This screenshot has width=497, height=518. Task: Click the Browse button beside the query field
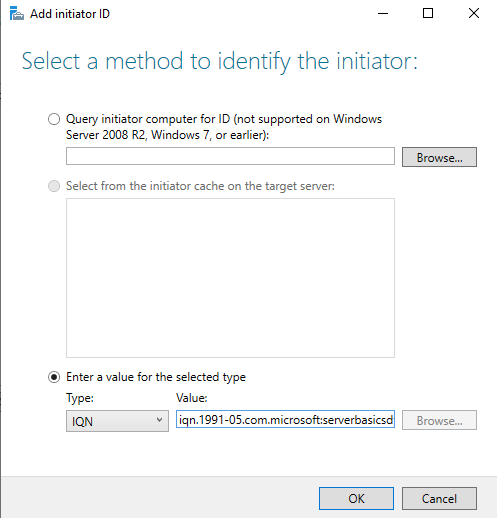(439, 157)
